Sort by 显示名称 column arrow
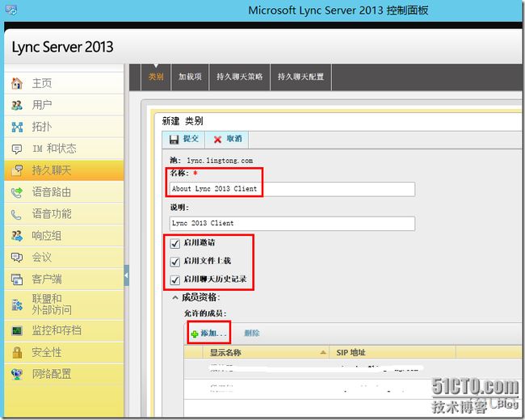The image size is (525, 420). [323, 352]
